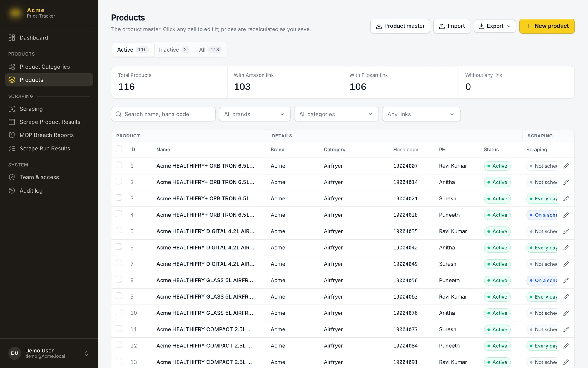Image resolution: width=588 pixels, height=368 pixels.
Task: Open the All brands dropdown
Action: point(255,114)
